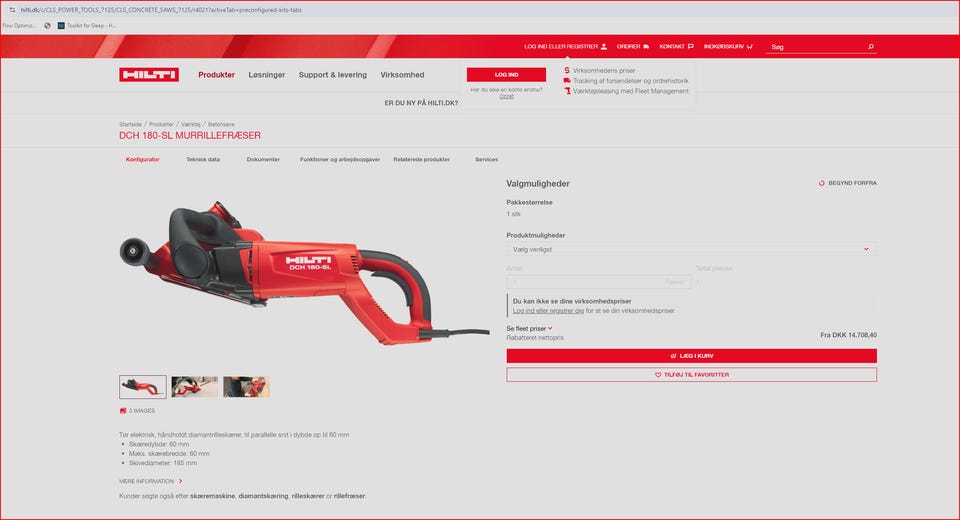960x520 pixels.
Task: Expand Mere information arrow
Action: (x=181, y=481)
